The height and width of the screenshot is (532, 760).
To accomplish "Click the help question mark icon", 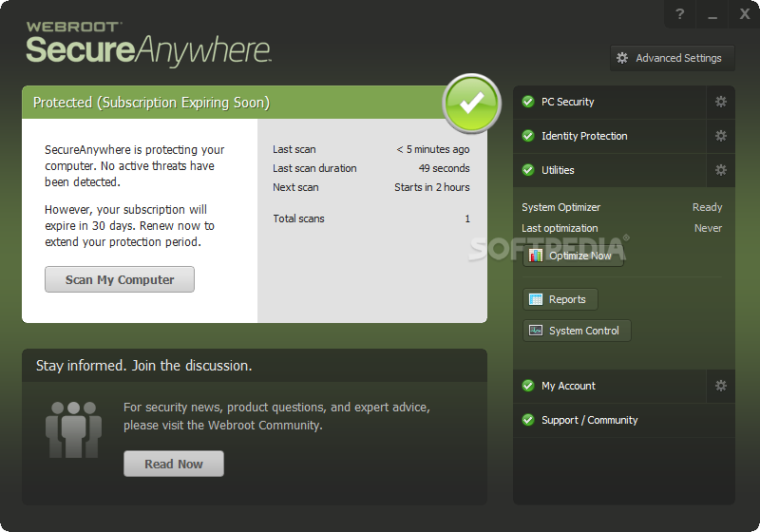I will coord(679,14).
